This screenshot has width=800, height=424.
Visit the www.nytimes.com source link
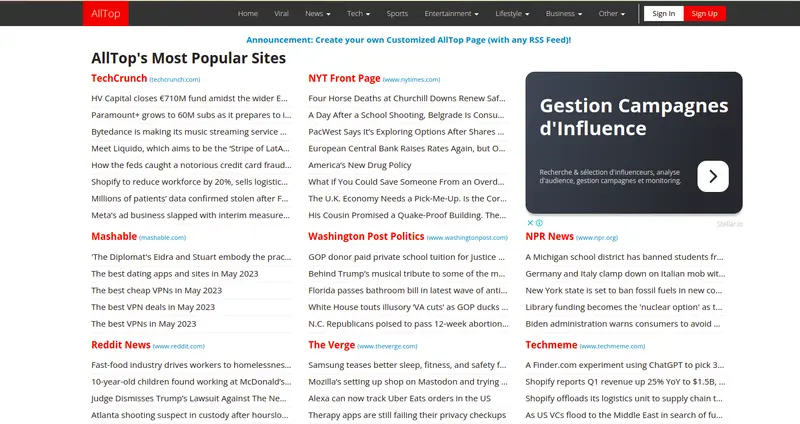click(x=412, y=79)
